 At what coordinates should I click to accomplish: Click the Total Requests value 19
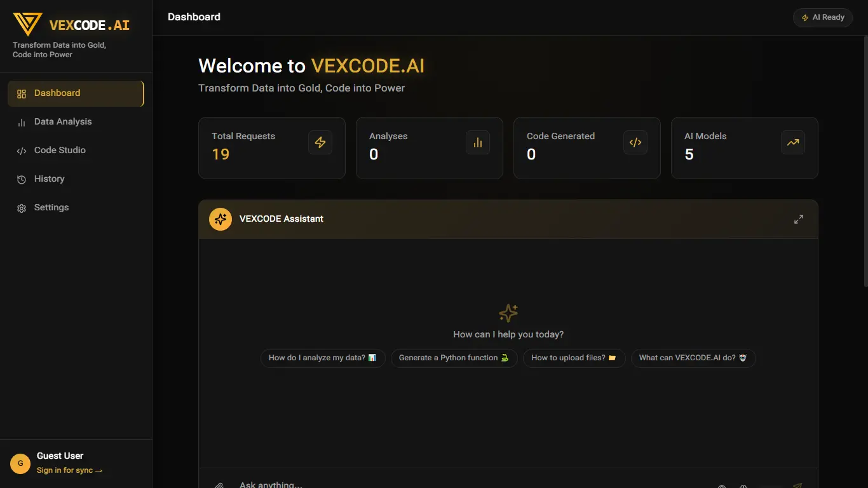coord(220,154)
